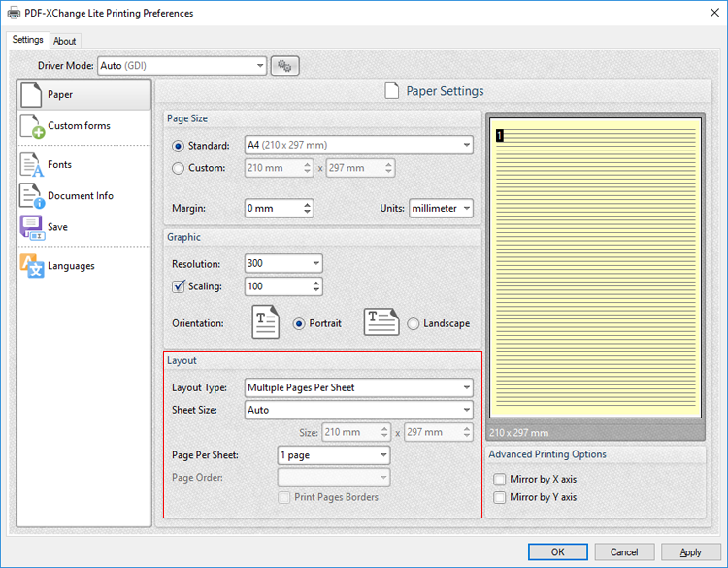Click the Paper Settings header page icon
Screen dimensions: 728x568
(x=392, y=90)
